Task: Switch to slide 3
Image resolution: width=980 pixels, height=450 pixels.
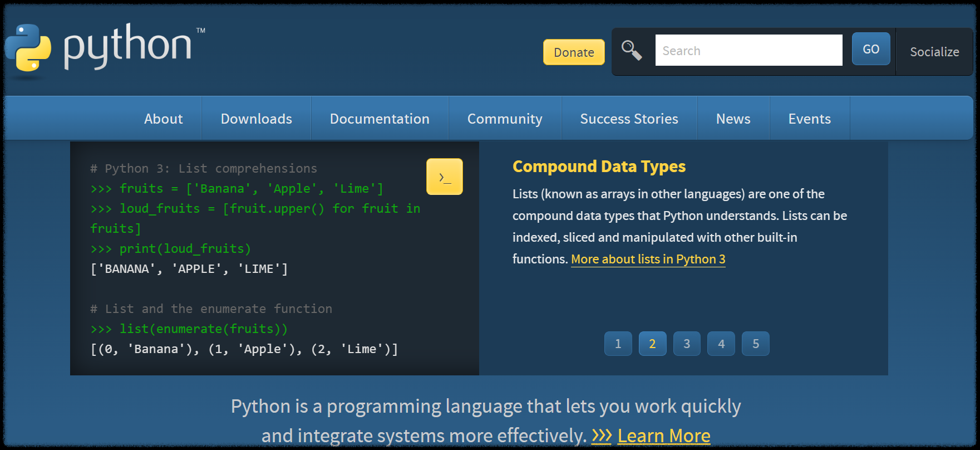Action: 687,344
